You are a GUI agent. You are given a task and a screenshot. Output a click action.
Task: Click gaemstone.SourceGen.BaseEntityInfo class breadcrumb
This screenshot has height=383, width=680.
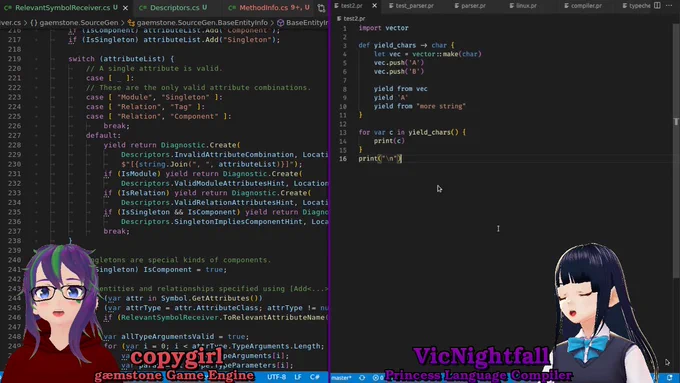[198, 23]
